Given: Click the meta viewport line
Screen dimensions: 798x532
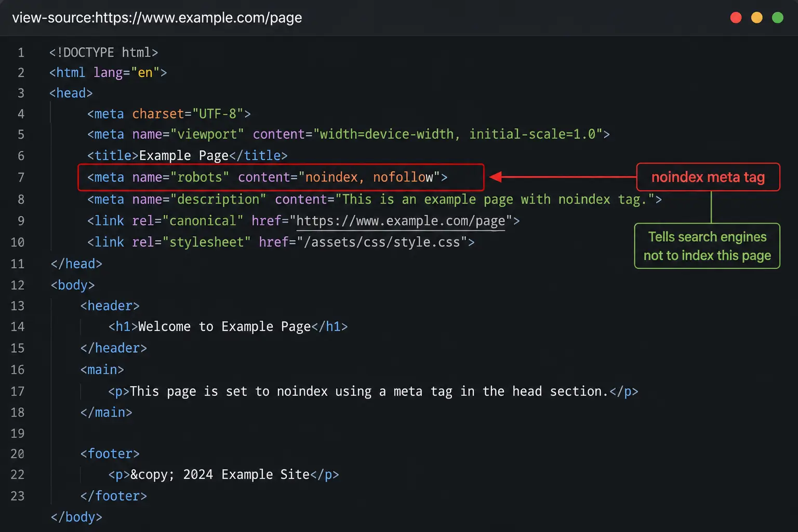Looking at the screenshot, I should click(x=348, y=135).
